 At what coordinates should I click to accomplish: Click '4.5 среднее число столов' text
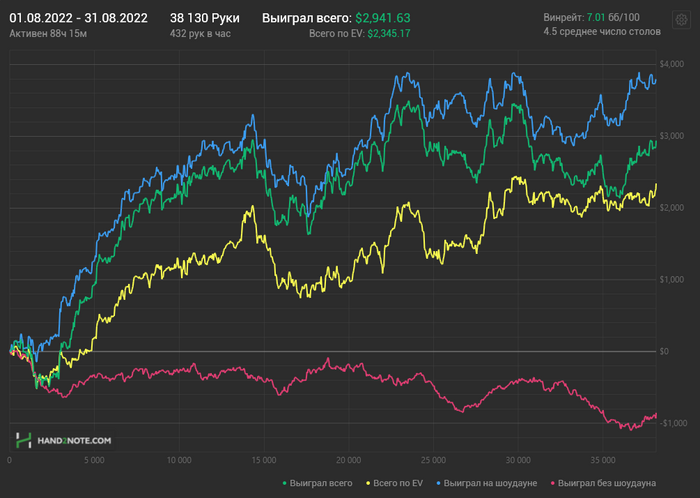tap(602, 32)
